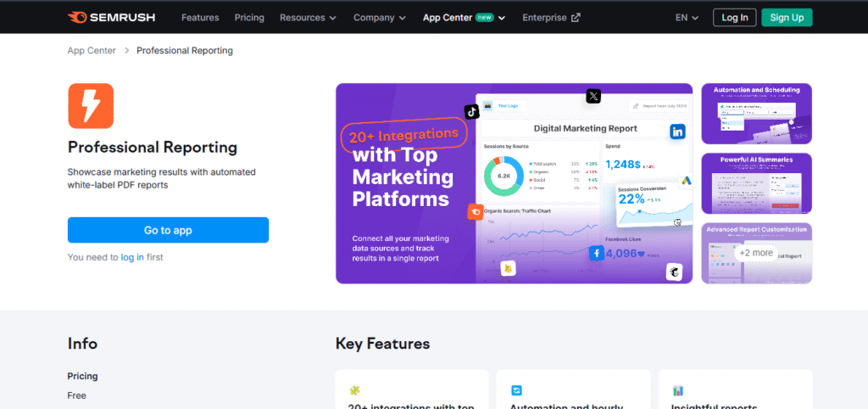Expand the Company dropdown menu

380,17
